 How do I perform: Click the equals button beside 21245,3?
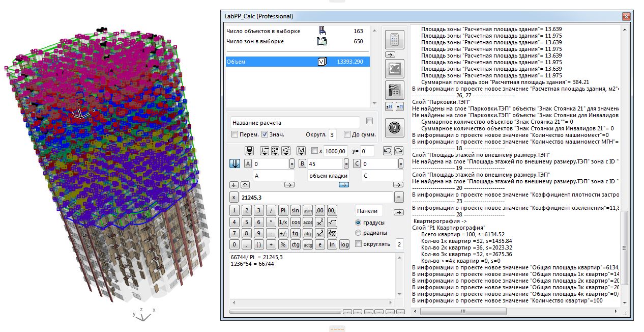[x=399, y=198]
